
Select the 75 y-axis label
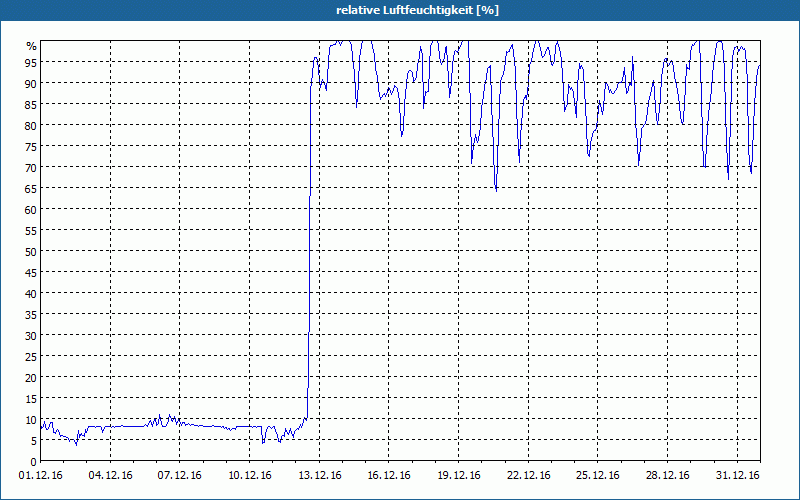[31, 146]
